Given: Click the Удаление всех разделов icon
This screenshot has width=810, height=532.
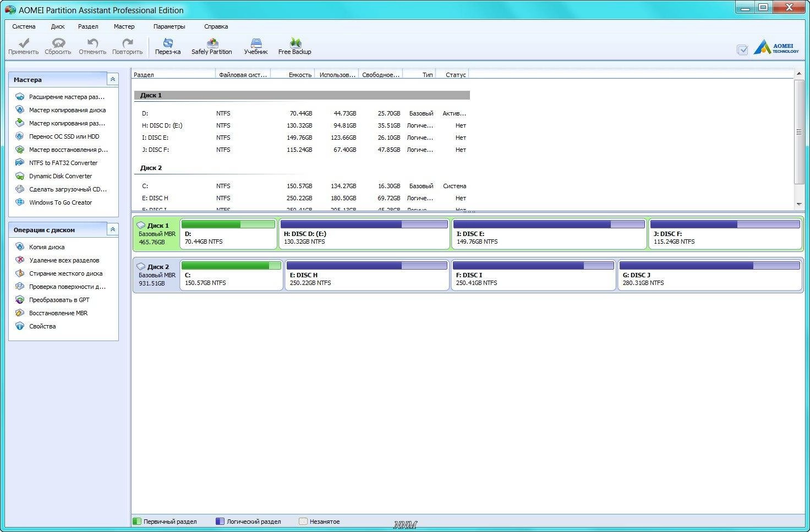Looking at the screenshot, I should [20, 260].
